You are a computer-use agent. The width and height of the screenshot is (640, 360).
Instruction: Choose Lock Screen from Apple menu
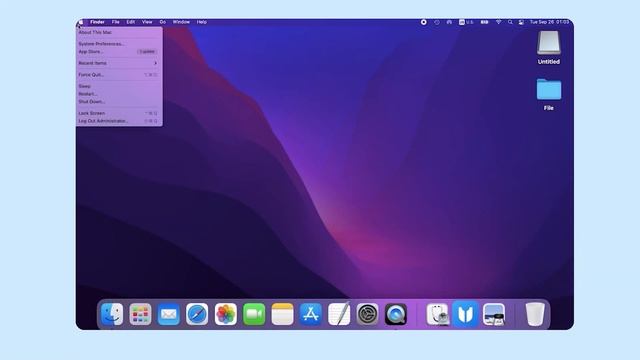pos(119,113)
